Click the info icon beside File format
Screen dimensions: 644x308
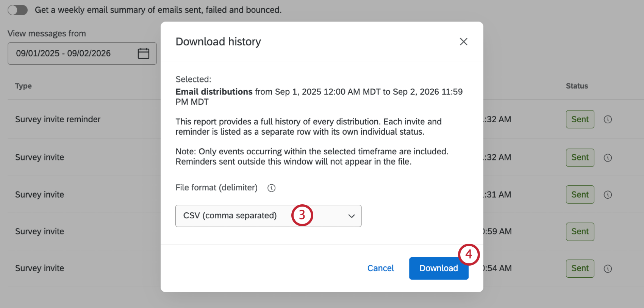pos(271,188)
